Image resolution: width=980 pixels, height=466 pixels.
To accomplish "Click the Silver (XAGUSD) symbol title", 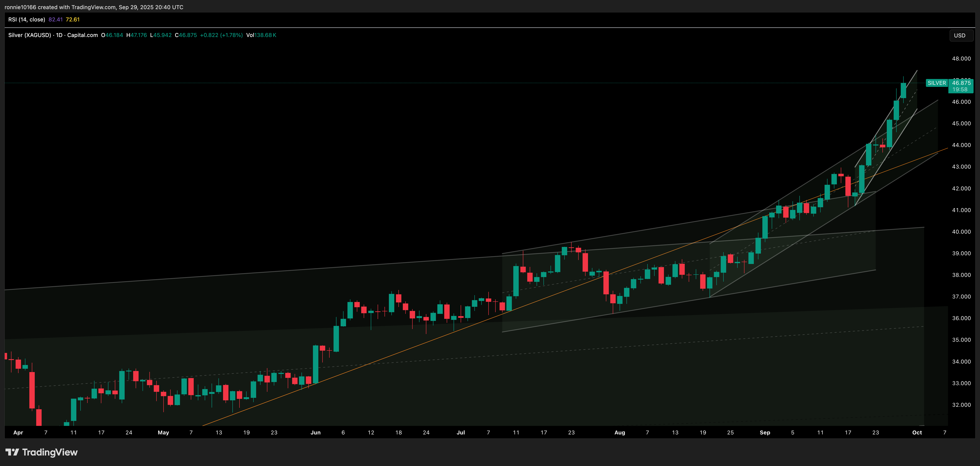I will (30, 35).
